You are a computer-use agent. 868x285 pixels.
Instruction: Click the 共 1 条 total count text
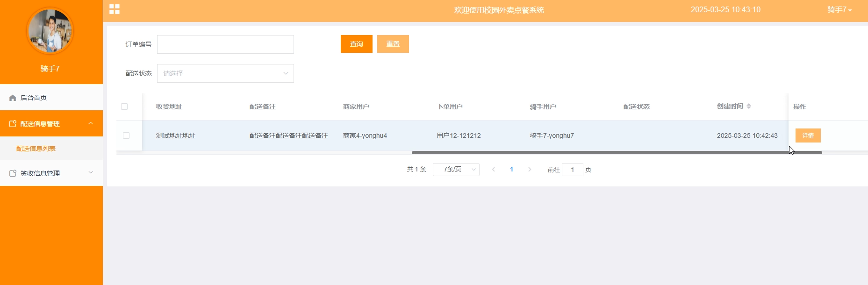tap(416, 169)
